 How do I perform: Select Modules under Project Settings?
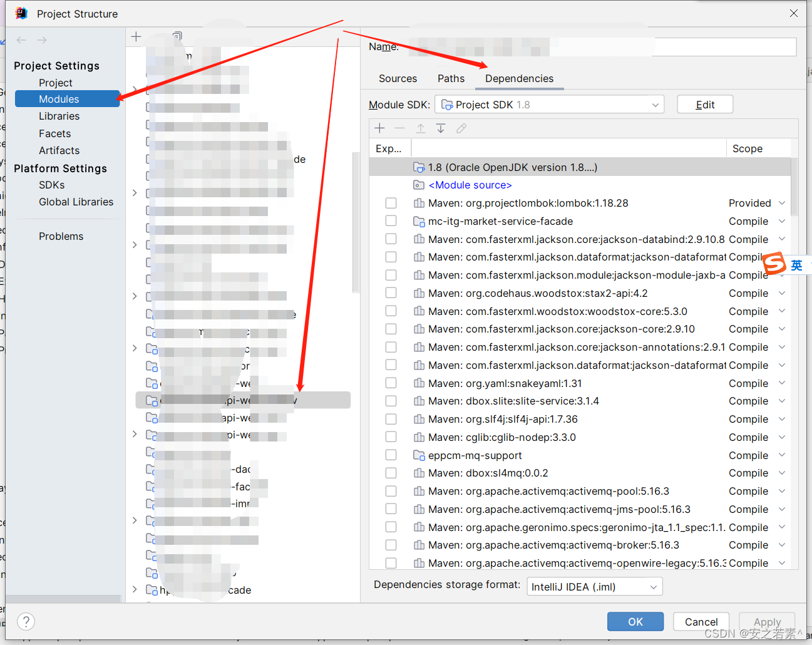point(67,99)
